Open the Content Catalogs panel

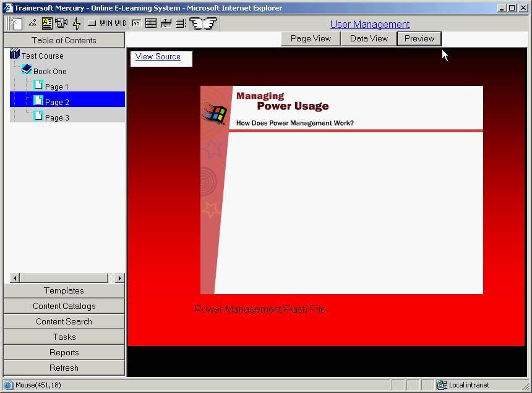[64, 306]
